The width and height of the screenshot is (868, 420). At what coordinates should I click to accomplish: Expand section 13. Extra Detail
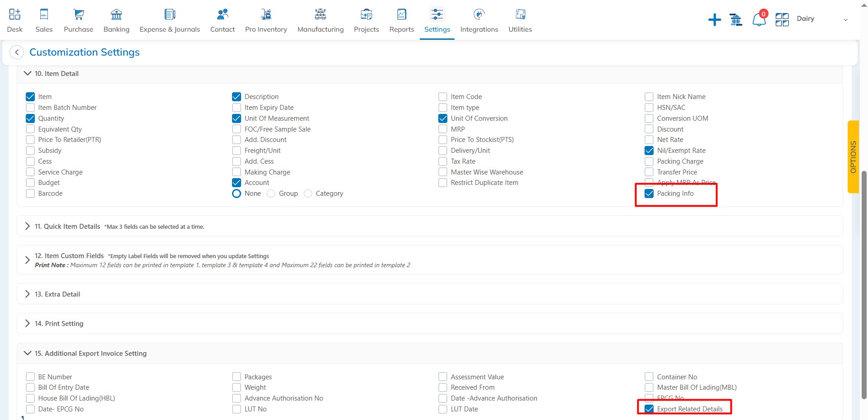click(28, 294)
